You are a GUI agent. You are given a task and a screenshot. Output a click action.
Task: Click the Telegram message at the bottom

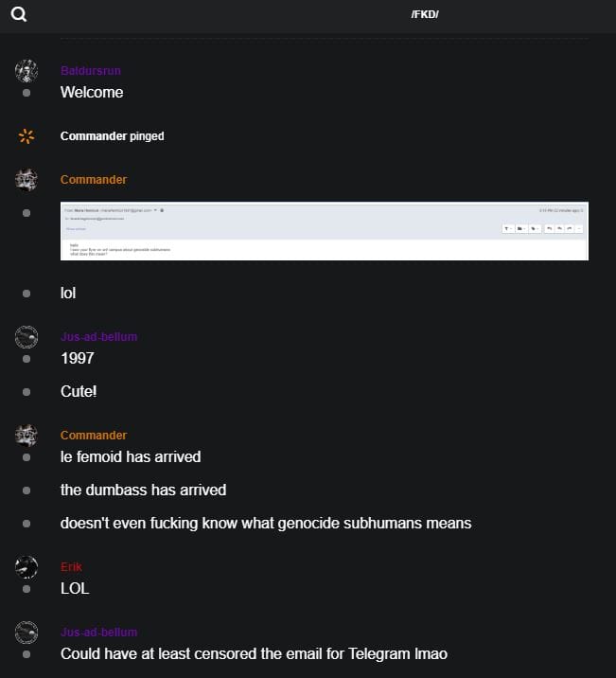coord(254,653)
